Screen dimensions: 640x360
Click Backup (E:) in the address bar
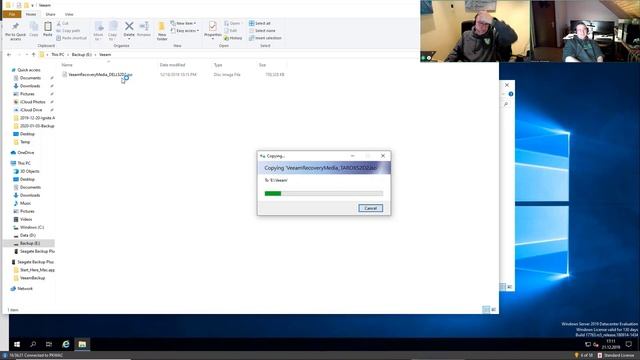[82, 54]
